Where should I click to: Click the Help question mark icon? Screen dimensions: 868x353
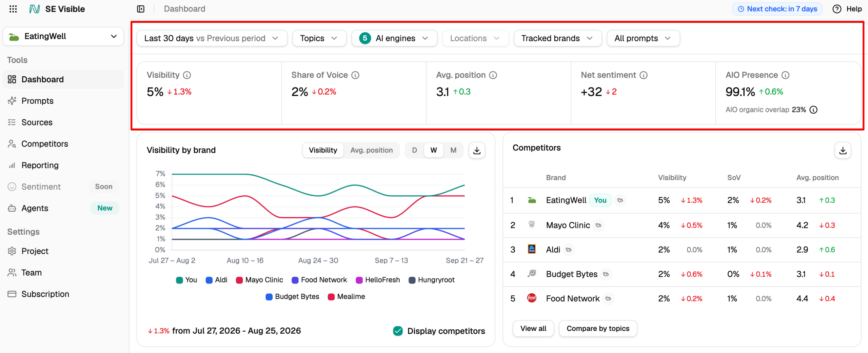837,9
